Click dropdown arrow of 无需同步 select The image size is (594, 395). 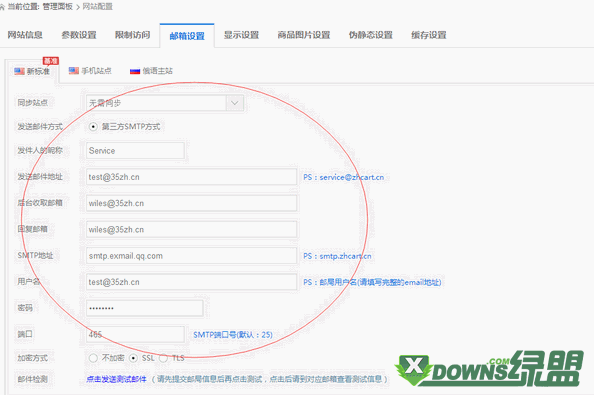(x=235, y=103)
